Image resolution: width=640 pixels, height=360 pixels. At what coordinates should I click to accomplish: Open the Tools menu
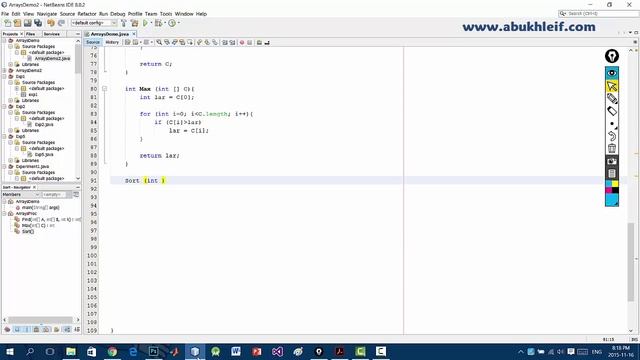click(x=166, y=14)
